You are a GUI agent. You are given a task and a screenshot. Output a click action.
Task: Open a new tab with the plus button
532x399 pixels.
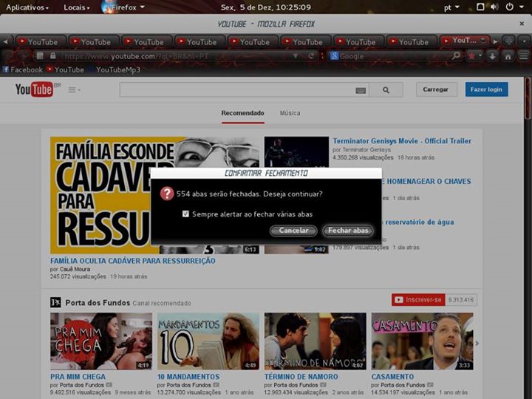pos(508,41)
